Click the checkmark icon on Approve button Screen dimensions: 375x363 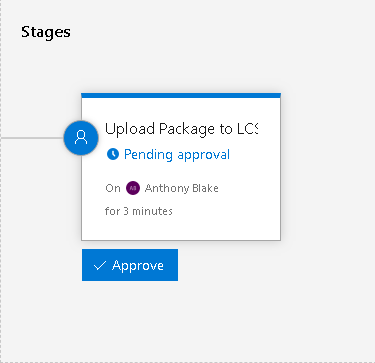point(100,265)
